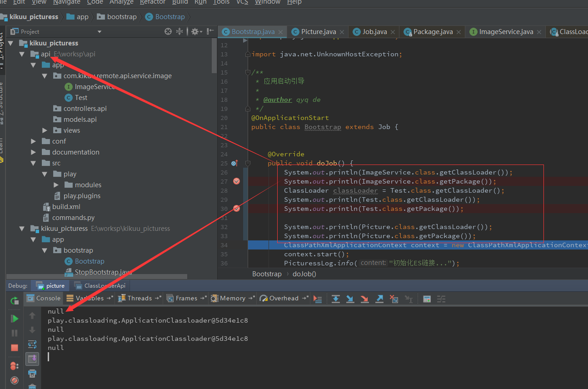
Task: Switch to the Package.java editor tab
Action: pyautogui.click(x=433, y=32)
